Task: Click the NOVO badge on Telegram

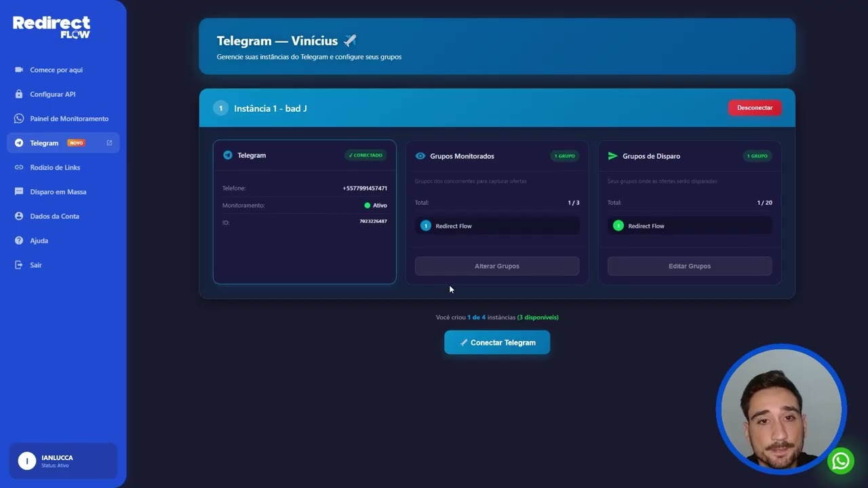Action: [76, 143]
